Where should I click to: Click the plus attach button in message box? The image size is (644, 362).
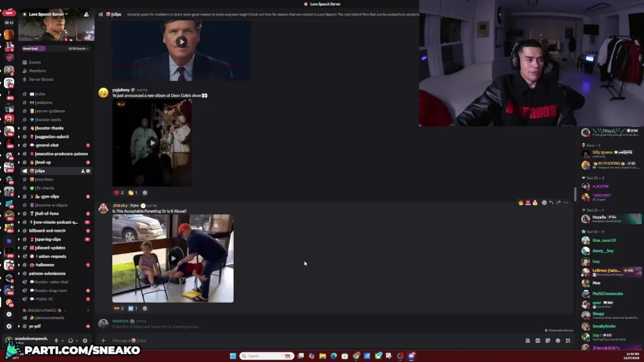tap(103, 340)
